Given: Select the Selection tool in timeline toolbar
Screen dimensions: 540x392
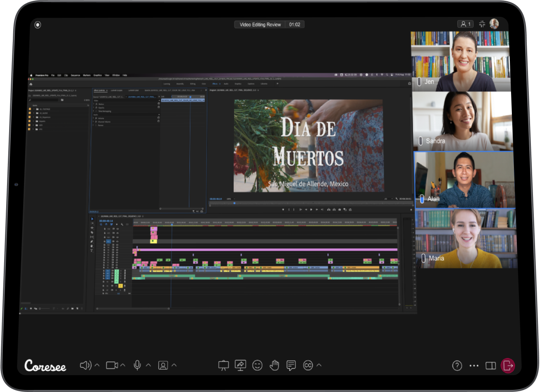Looking at the screenshot, I should tap(92, 219).
